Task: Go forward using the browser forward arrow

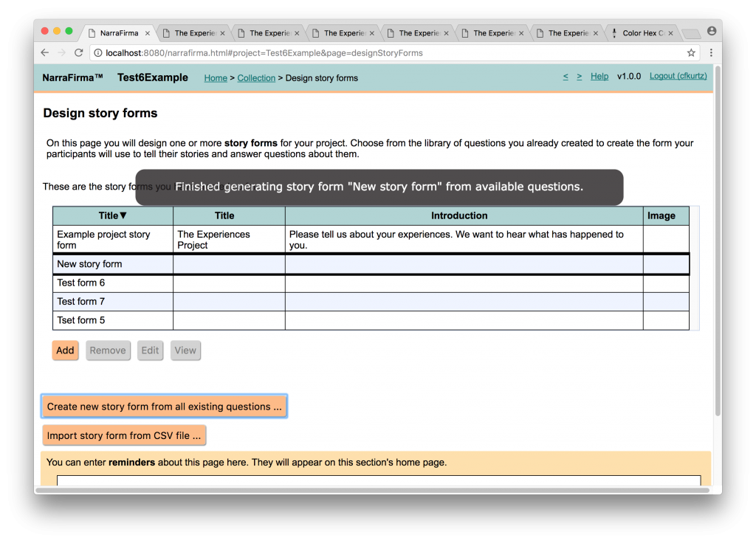Action: (61, 52)
